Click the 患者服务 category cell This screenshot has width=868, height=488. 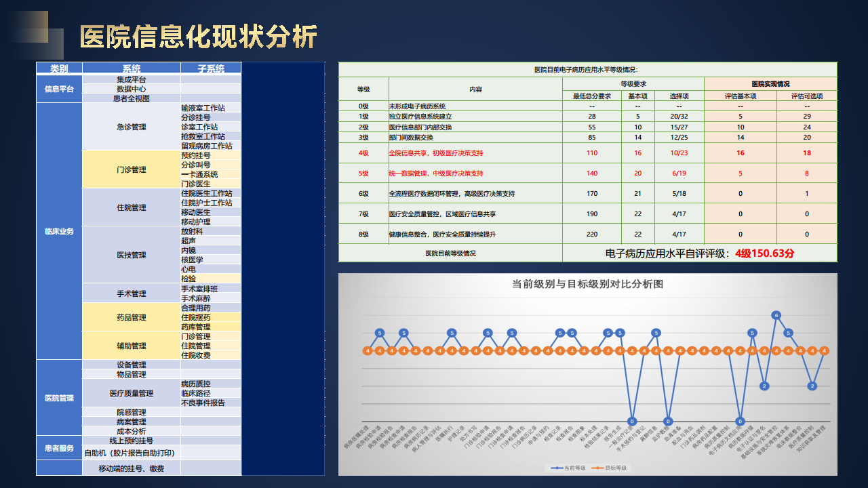[x=59, y=448]
